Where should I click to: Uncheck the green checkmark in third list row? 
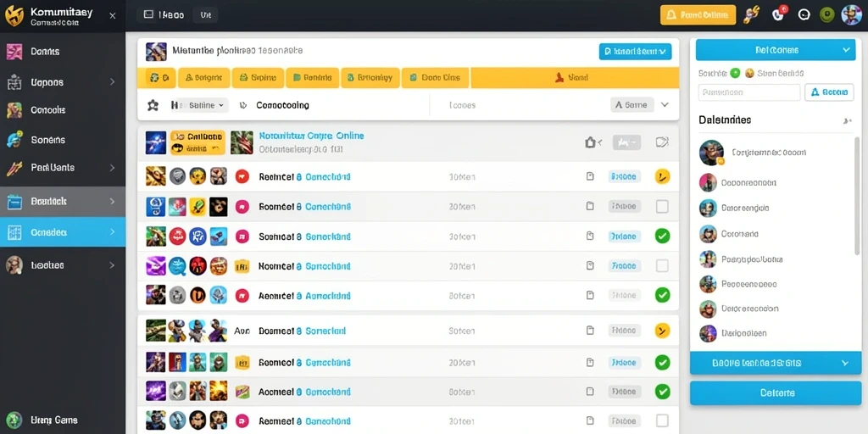point(662,236)
